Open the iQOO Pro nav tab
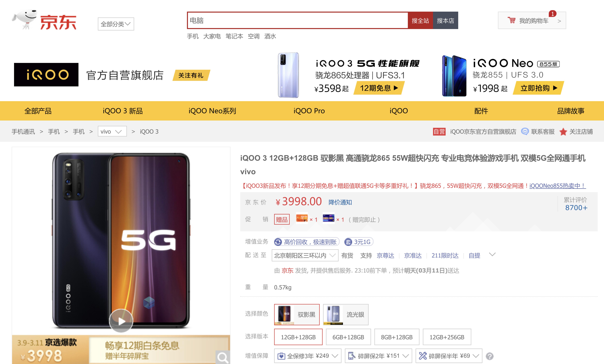Image resolution: width=604 pixels, height=364 pixels. point(309,111)
